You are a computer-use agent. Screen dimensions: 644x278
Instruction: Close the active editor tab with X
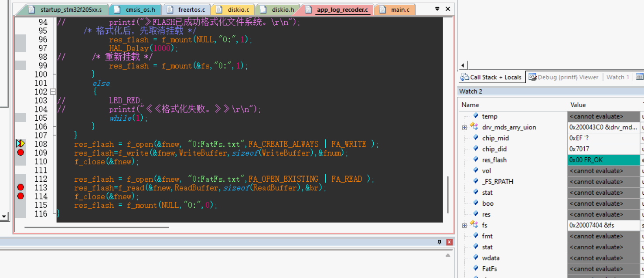(x=447, y=9)
